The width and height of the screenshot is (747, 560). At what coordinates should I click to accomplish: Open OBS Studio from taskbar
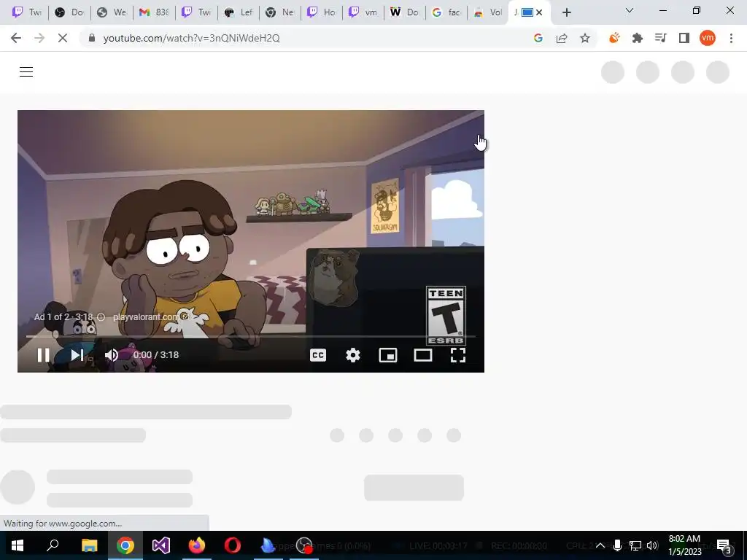point(304,545)
